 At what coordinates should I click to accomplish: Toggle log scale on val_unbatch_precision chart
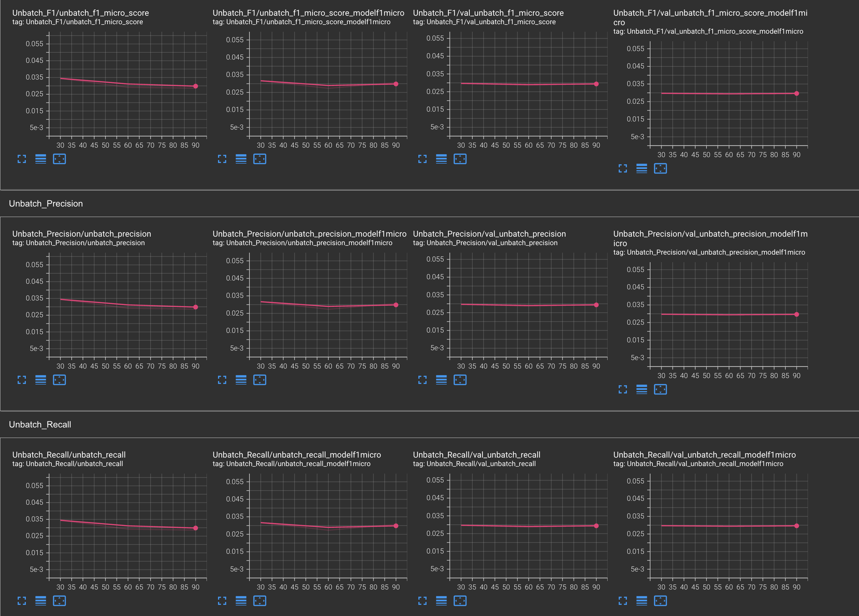pos(441,380)
